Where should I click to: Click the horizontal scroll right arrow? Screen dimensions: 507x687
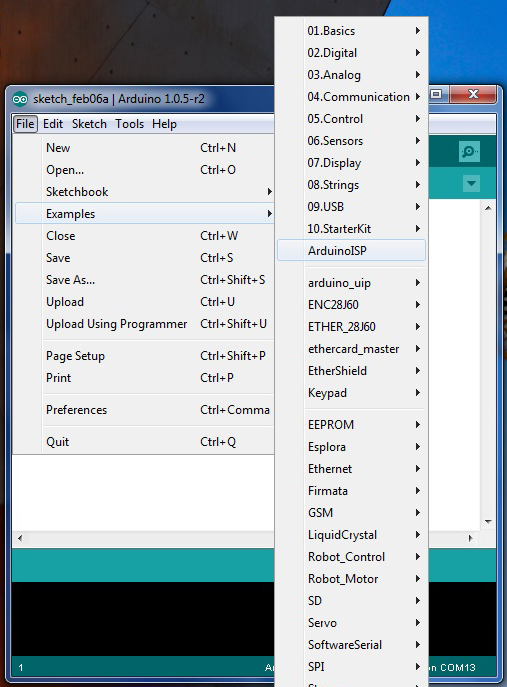click(x=471, y=538)
